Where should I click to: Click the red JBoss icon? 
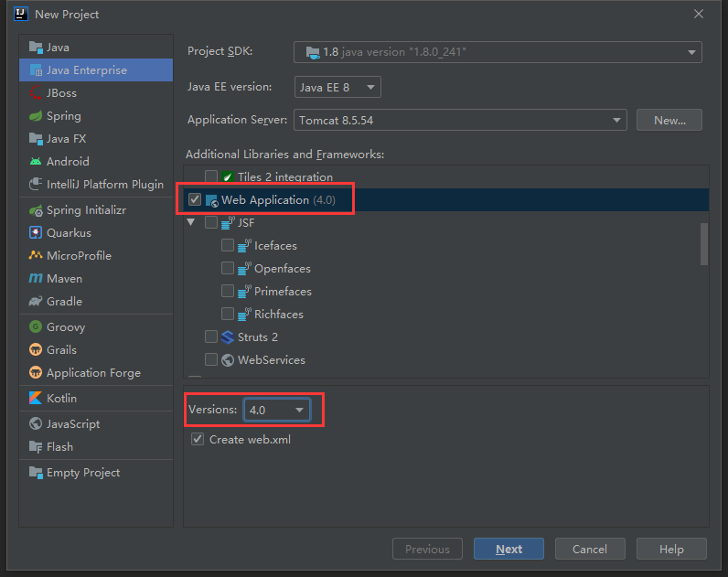(x=36, y=93)
